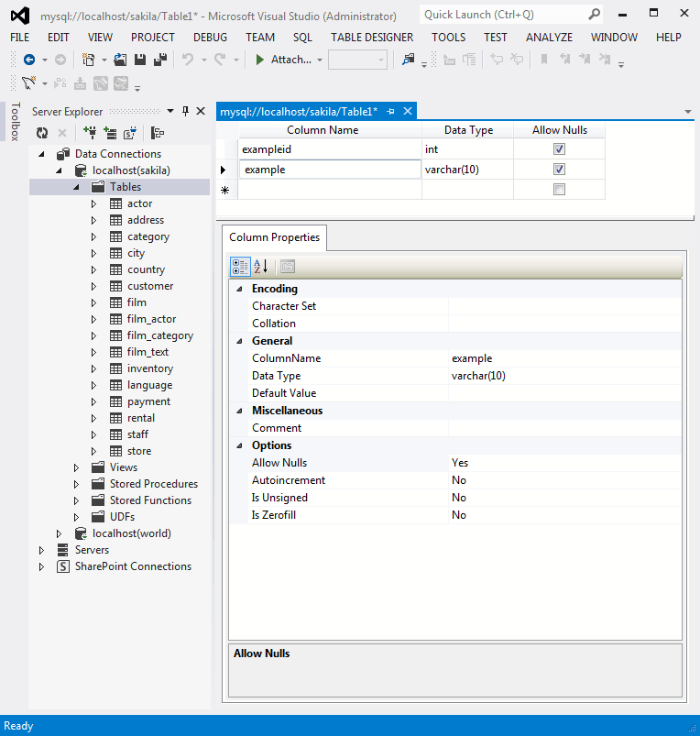Screen dimensions: 700x736
Task: Click the pin icon on Table1 tab
Action: point(390,111)
